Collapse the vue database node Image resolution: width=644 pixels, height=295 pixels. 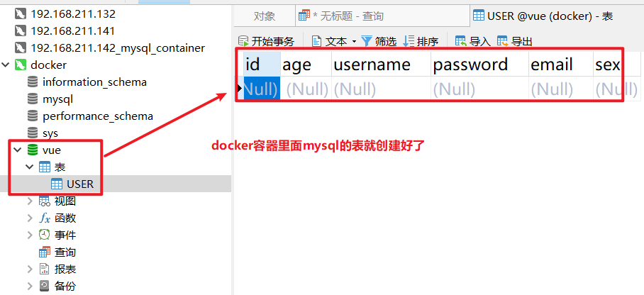[x=17, y=150]
